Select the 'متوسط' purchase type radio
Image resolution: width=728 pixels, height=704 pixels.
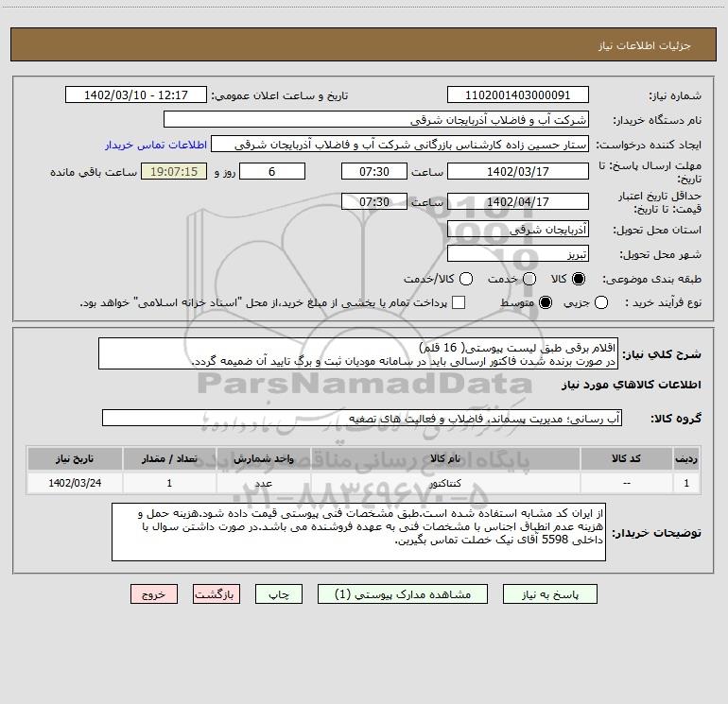(x=546, y=303)
